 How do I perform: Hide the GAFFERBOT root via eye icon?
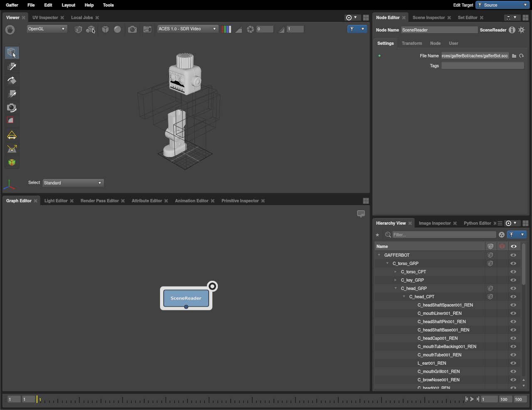click(x=513, y=255)
